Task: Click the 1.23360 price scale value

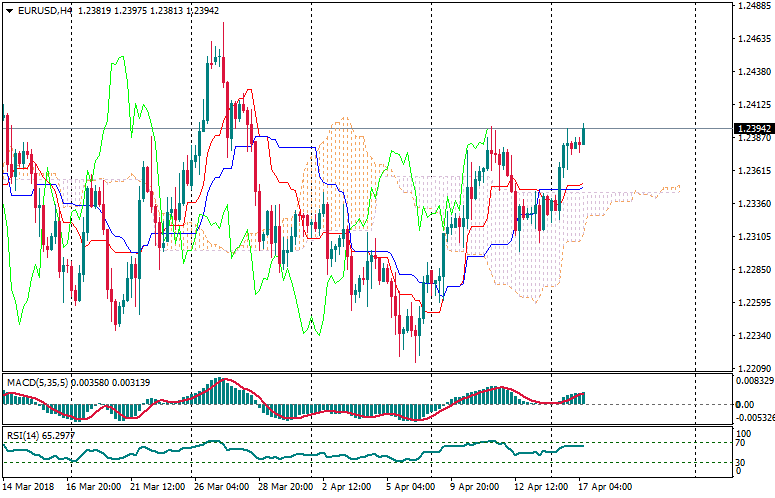Action: click(x=752, y=204)
